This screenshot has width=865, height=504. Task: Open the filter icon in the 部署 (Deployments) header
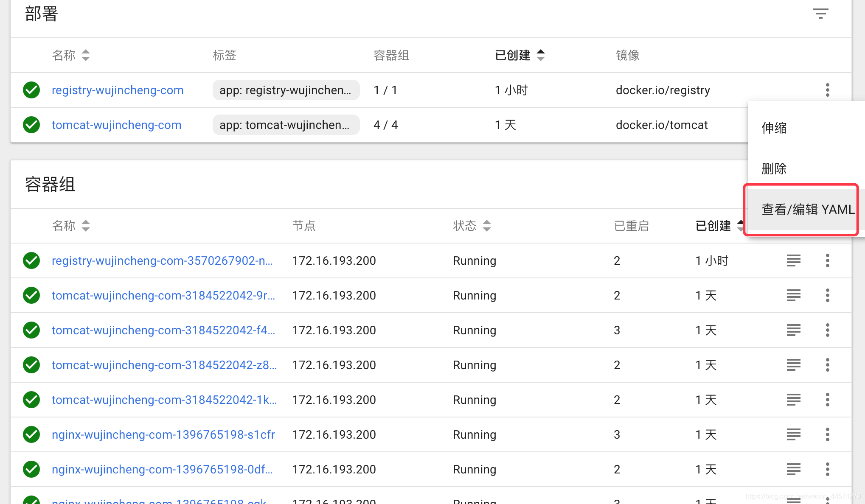pos(820,14)
